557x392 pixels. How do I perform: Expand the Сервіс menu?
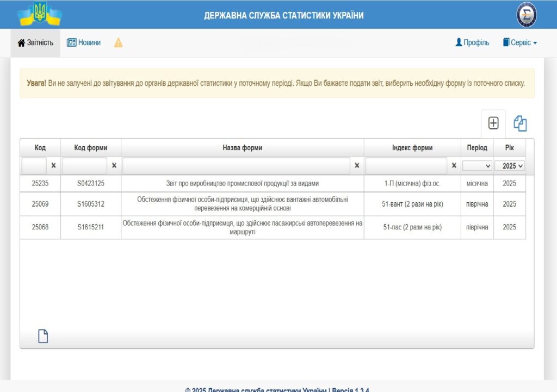coord(519,43)
